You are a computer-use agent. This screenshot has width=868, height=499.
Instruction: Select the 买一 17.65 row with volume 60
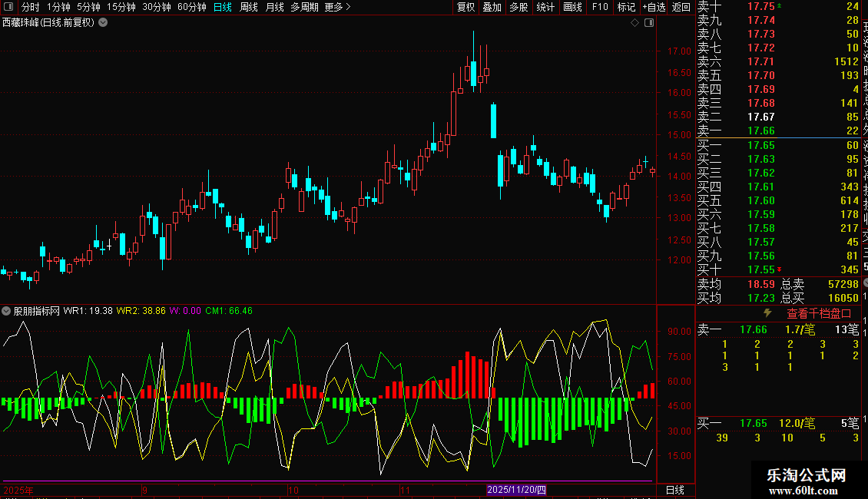coord(778,145)
